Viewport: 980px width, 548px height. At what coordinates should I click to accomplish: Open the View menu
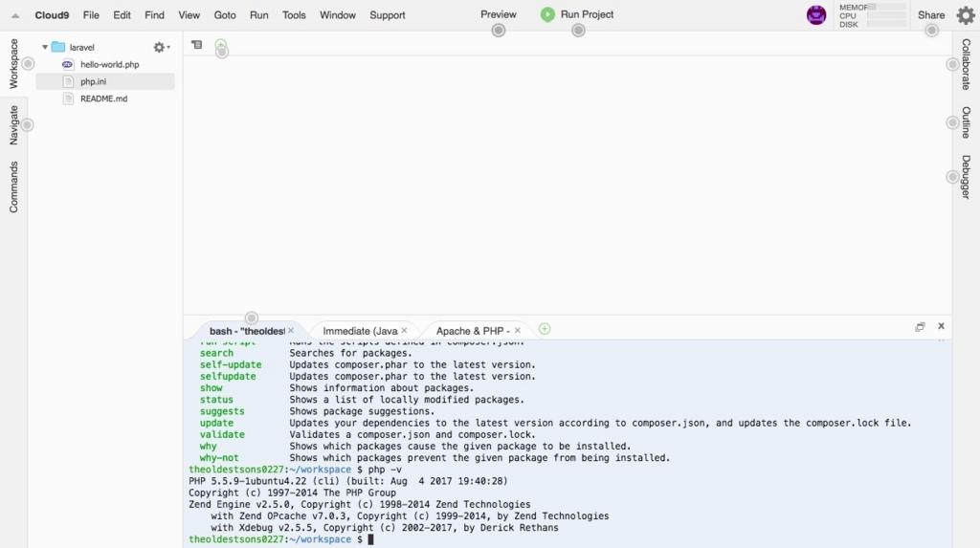click(x=189, y=15)
